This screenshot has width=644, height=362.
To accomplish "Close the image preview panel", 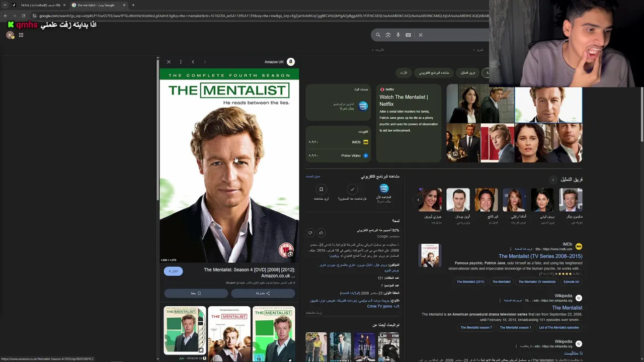I will 169,62.
